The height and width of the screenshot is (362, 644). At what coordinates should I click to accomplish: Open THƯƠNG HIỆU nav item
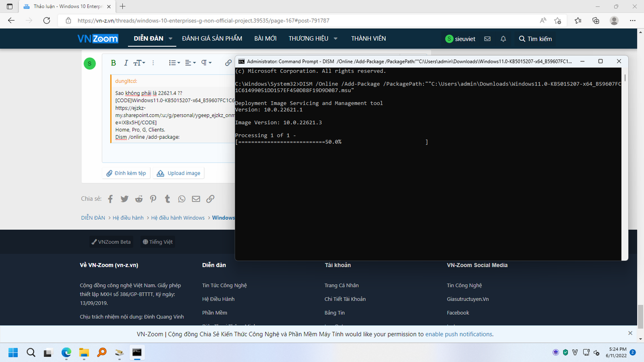click(x=308, y=39)
